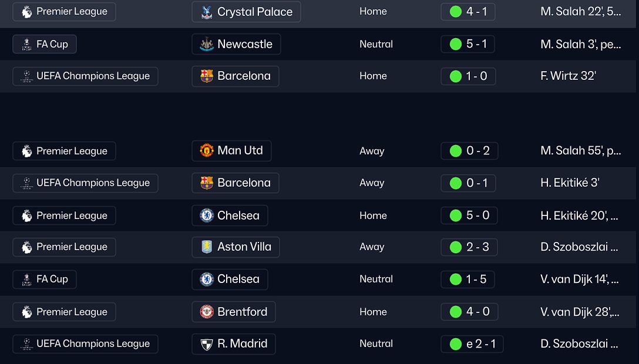Open the Aston Villa 2 - 3 score
The height and width of the screenshot is (364, 639).
coord(469,247)
